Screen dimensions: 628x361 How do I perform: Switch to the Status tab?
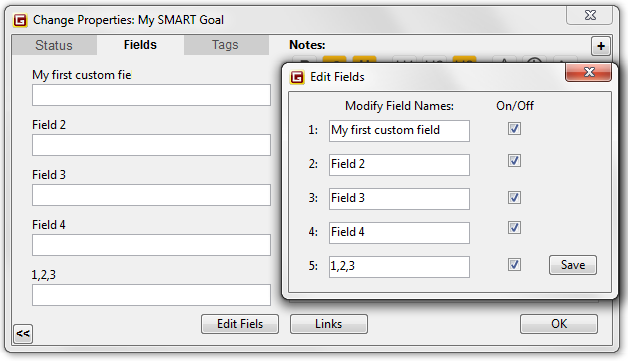point(54,45)
